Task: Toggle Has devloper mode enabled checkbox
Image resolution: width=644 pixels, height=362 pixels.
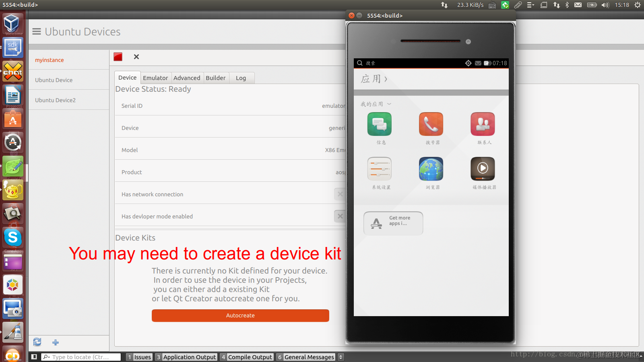Action: click(340, 216)
